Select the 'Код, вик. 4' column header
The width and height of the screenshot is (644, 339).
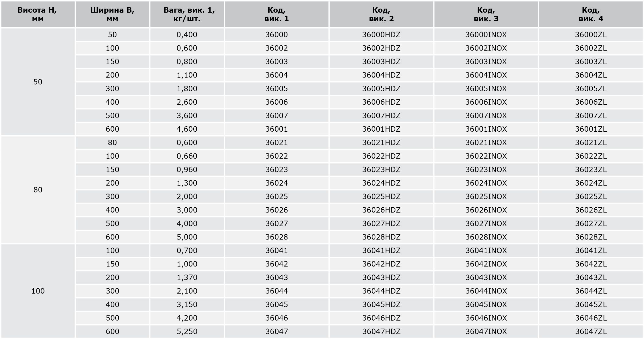[x=591, y=14]
